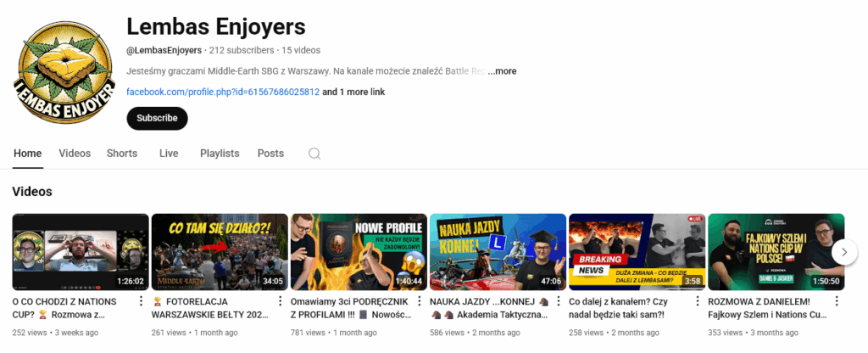Open the channel search magnifier icon
The height and width of the screenshot is (353, 868).
[x=314, y=154]
